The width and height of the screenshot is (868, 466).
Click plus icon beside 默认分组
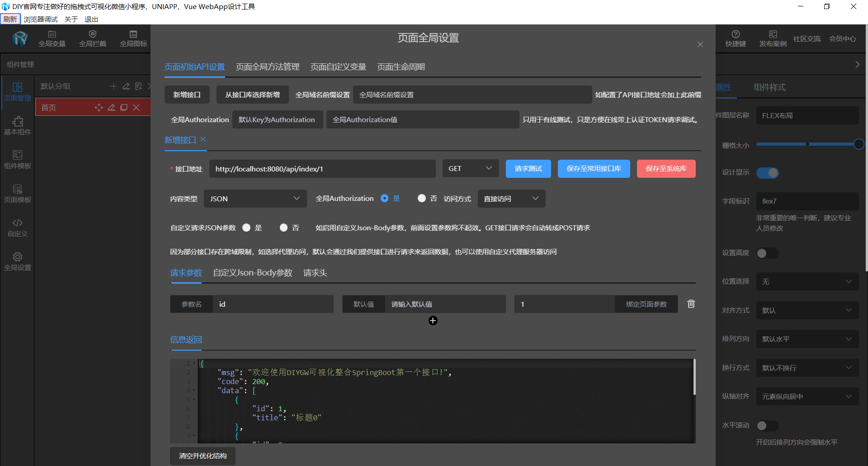pyautogui.click(x=113, y=86)
